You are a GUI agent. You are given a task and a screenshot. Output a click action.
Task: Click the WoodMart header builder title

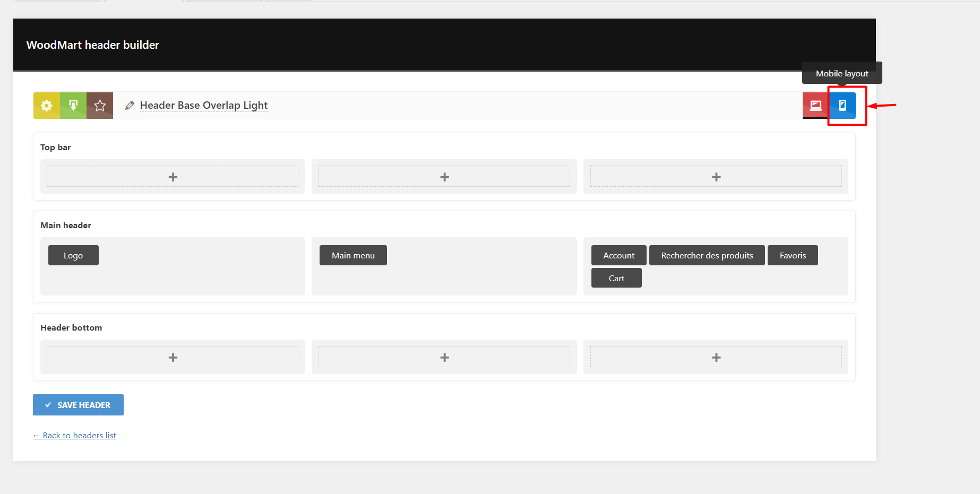click(x=93, y=45)
